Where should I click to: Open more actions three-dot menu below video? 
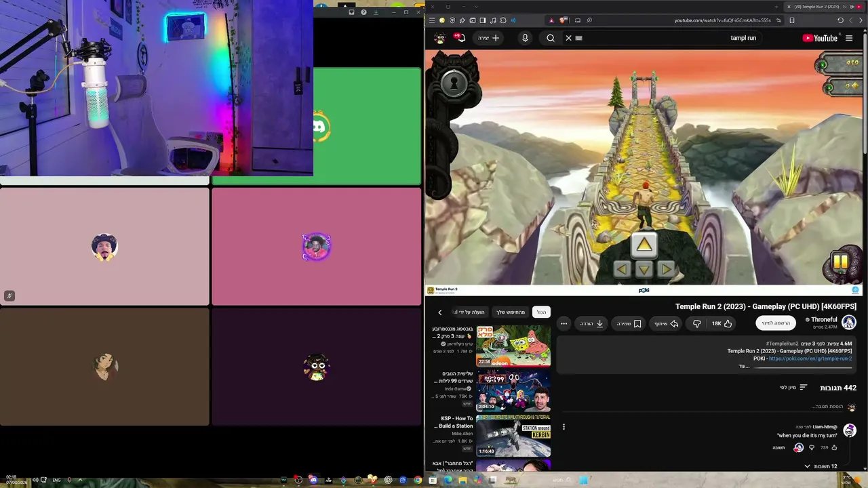point(564,324)
